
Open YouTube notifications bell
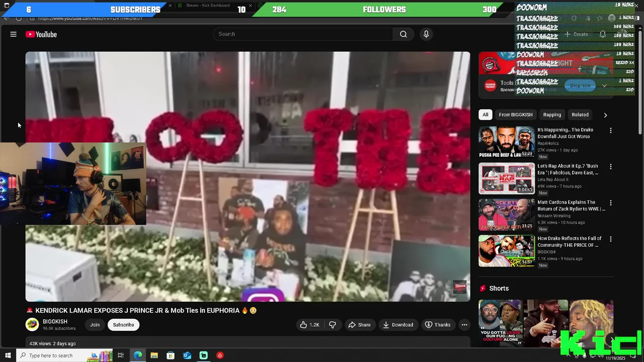(x=602, y=34)
